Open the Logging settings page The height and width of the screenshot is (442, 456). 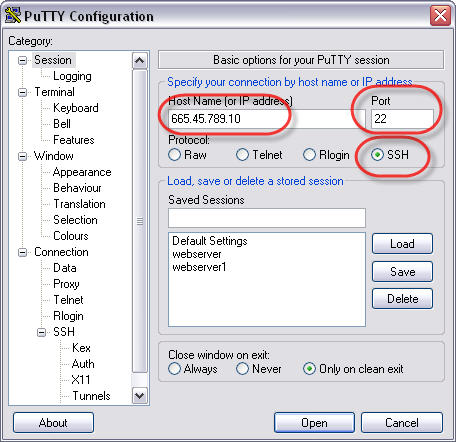(x=72, y=76)
